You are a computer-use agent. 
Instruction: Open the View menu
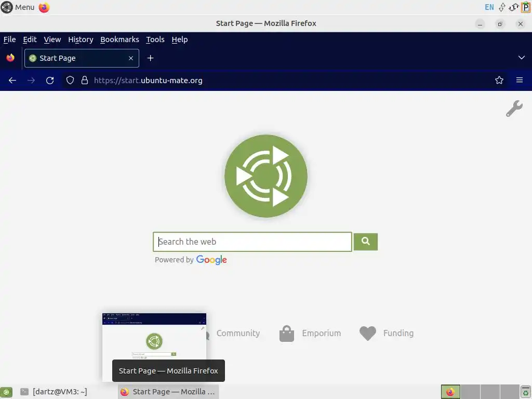52,39
